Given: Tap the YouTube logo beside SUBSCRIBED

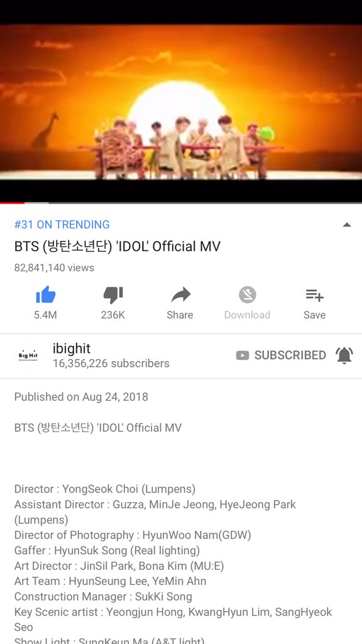Looking at the screenshot, I should click(x=243, y=355).
